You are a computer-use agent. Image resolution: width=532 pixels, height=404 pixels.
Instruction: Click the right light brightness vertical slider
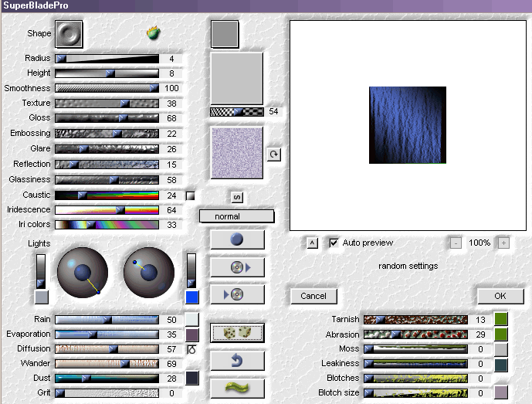[x=191, y=270]
